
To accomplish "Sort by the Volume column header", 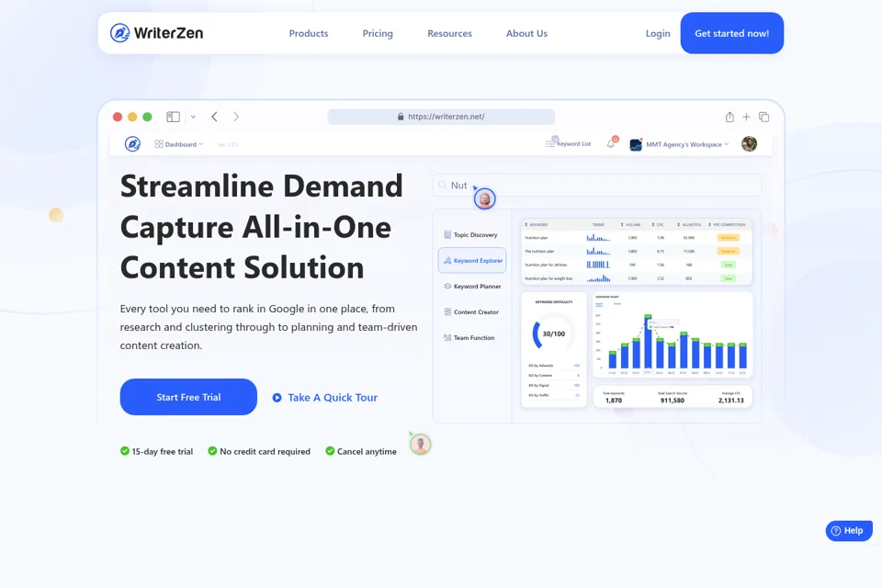I will pos(630,224).
